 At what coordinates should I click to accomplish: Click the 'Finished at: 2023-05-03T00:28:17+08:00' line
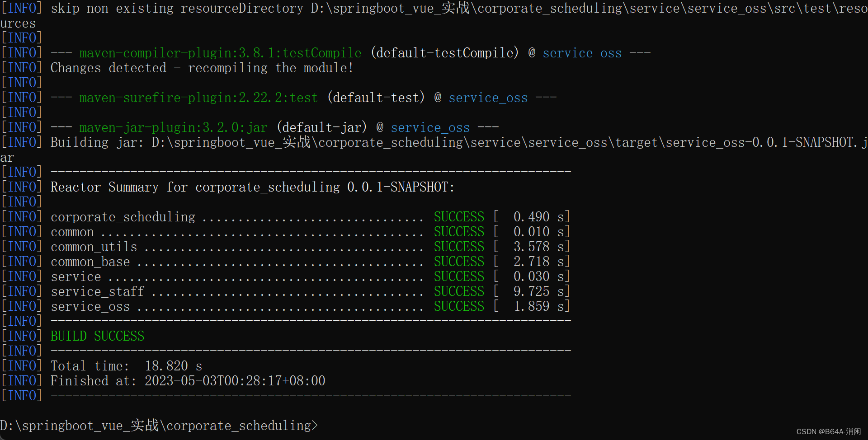tap(188, 381)
